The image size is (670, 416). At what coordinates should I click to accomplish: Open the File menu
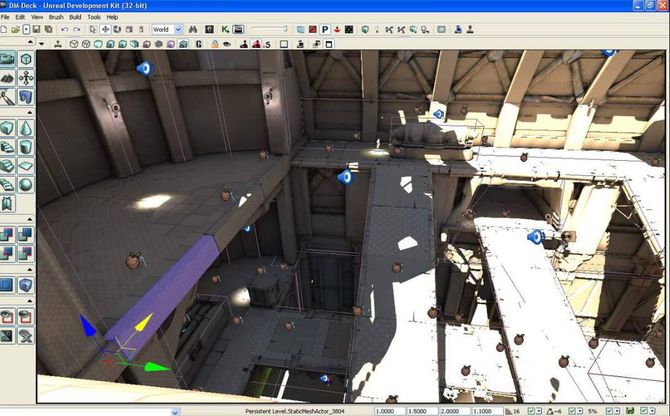coord(5,17)
